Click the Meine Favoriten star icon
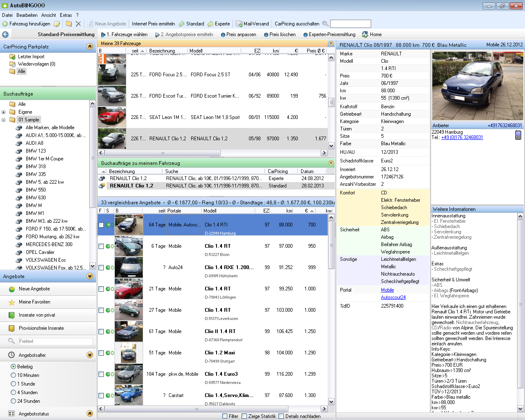525x420 pixels. click(11, 302)
